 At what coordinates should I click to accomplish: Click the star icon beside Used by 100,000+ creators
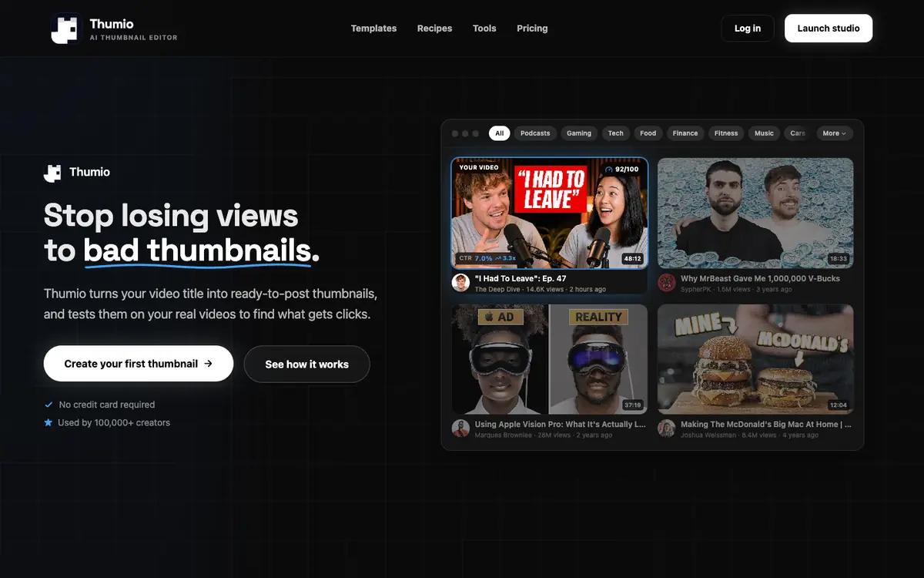[x=49, y=422]
